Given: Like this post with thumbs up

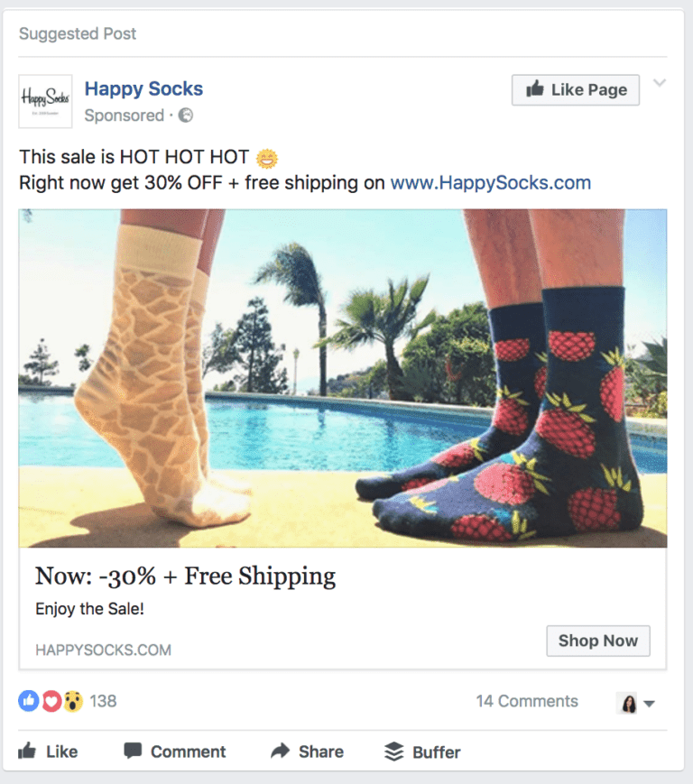Looking at the screenshot, I should point(49,752).
